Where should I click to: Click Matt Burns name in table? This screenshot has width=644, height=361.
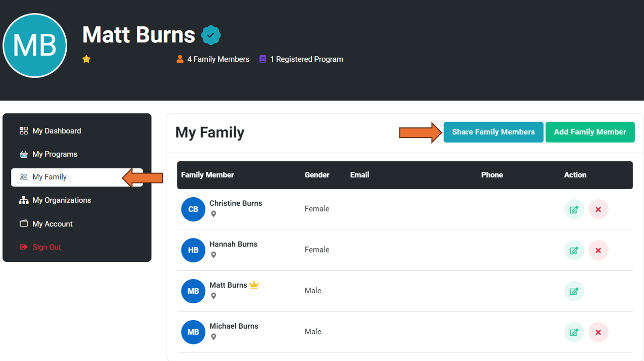point(228,285)
